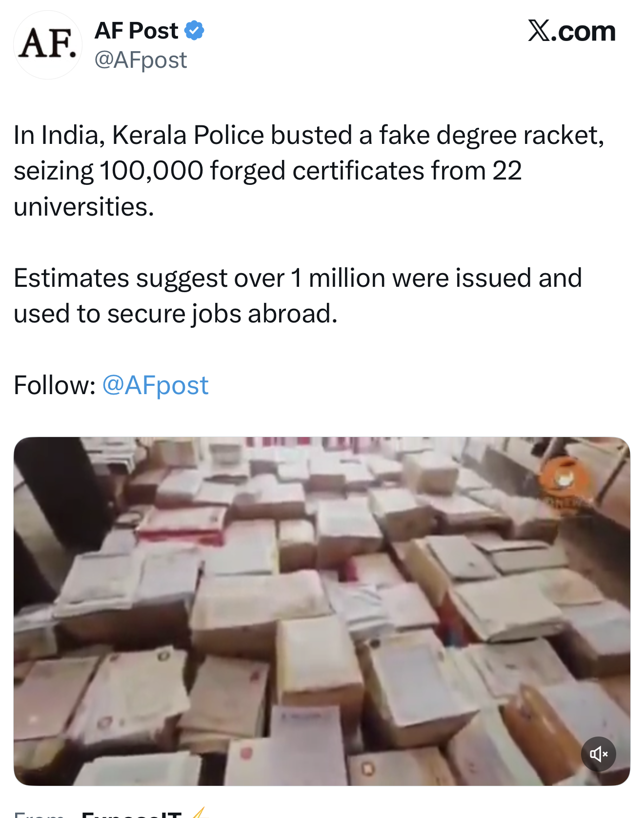This screenshot has width=644, height=818.
Task: Click the word 'From' under the video
Action: 39,815
